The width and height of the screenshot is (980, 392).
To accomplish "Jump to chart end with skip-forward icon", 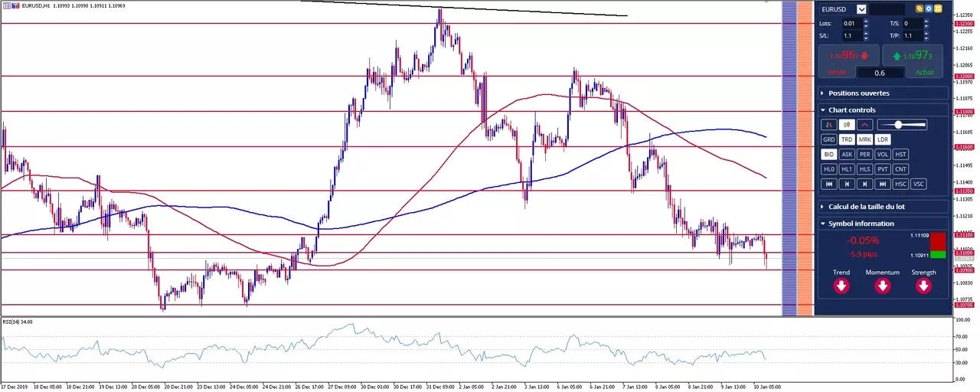I will tap(883, 184).
